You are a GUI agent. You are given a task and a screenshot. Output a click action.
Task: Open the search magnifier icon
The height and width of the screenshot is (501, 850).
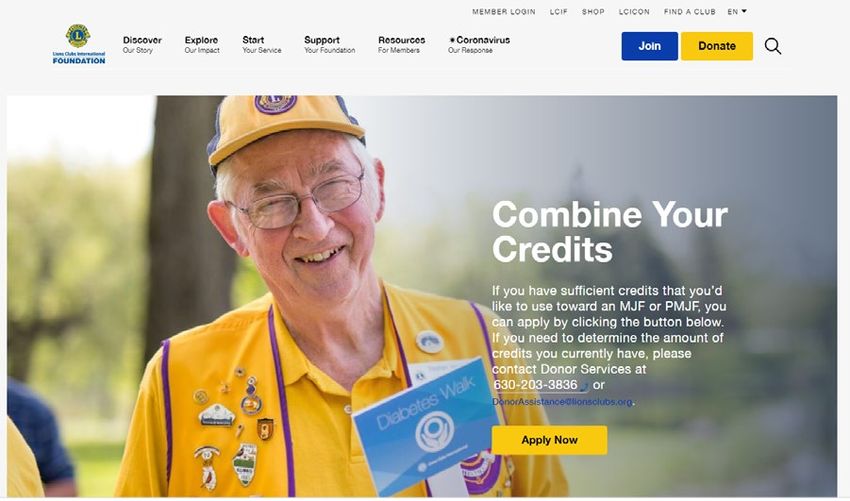tap(773, 46)
